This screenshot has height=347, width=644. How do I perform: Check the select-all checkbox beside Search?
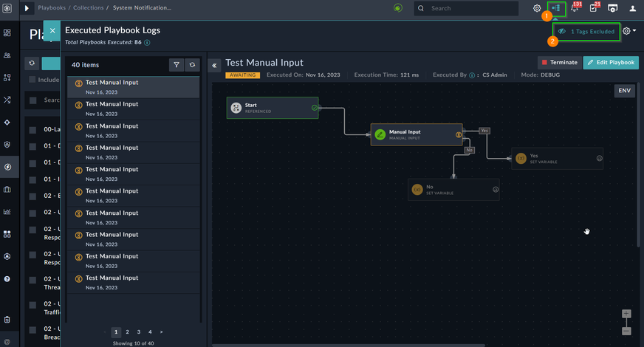tap(33, 100)
